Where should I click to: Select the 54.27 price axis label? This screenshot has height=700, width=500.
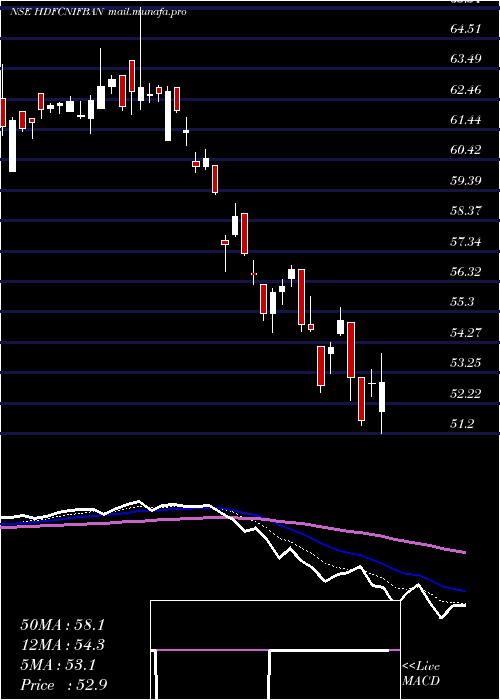pos(465,333)
